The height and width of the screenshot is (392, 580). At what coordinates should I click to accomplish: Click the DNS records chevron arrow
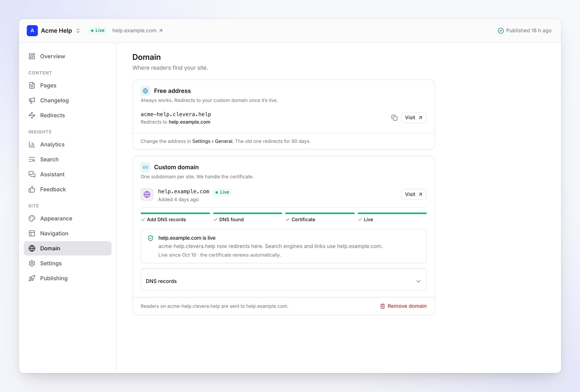click(418, 281)
